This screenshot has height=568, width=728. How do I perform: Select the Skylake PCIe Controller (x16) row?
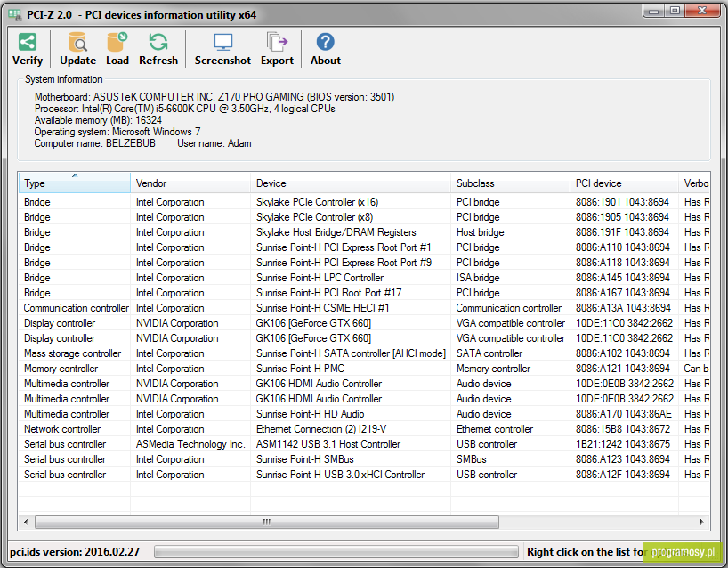(364, 202)
